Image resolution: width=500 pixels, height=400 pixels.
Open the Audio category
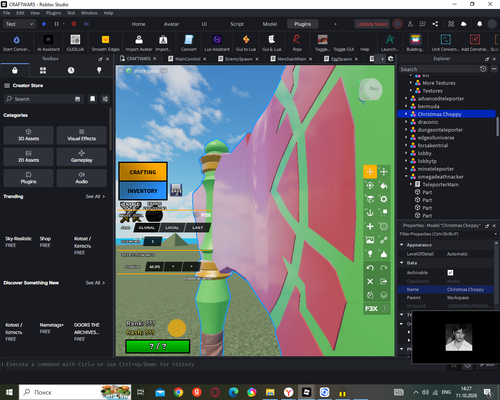point(82,178)
